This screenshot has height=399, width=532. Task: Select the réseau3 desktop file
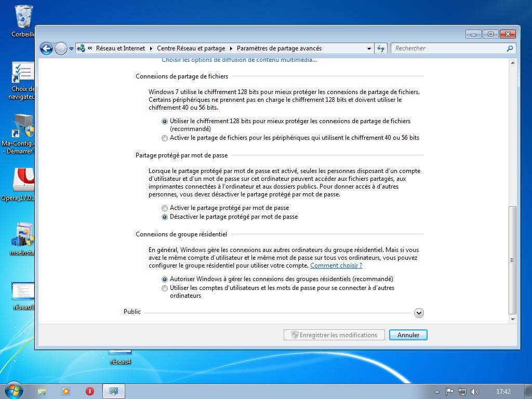click(23, 296)
